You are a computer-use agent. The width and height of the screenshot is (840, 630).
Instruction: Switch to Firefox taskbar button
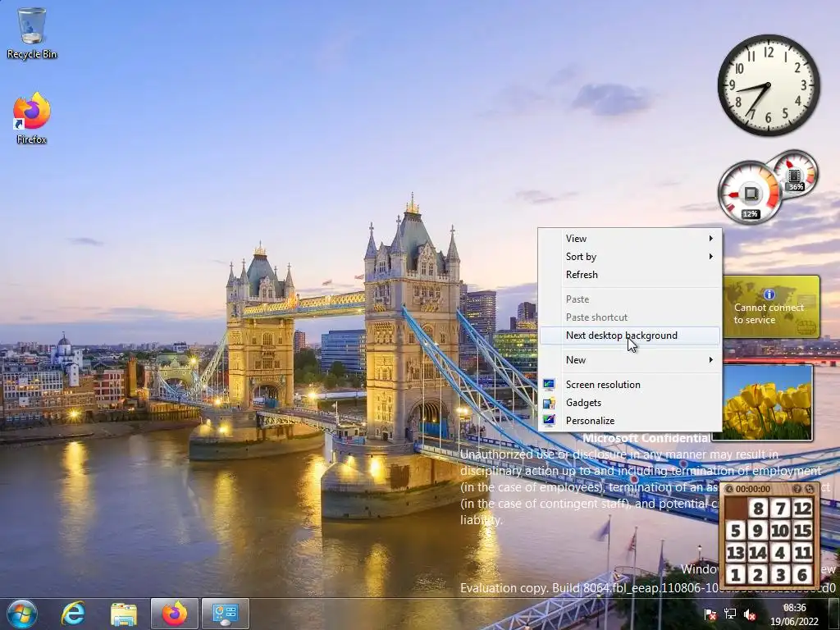coord(175,614)
